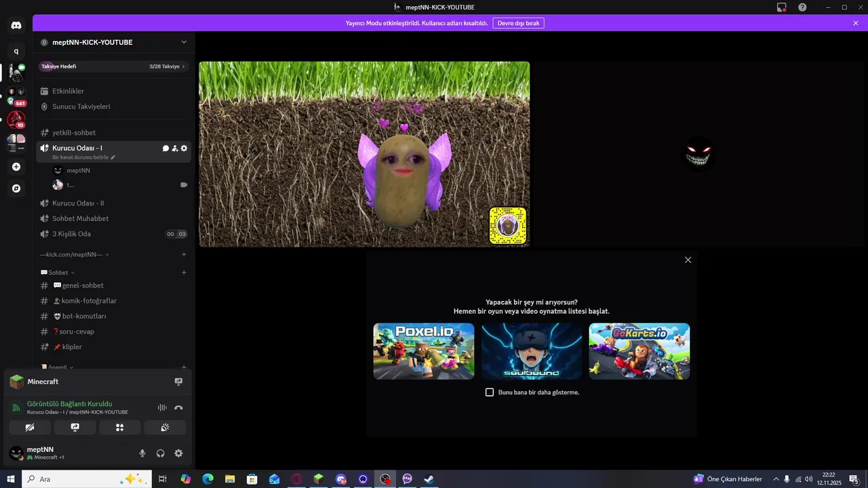Open Task View on the taskbar
The width and height of the screenshot is (868, 488).
163,479
